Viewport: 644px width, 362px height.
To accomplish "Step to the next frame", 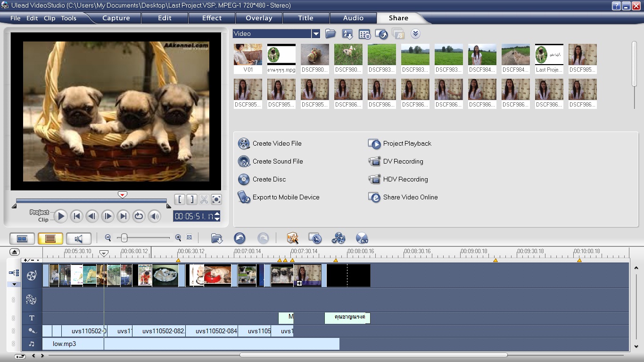I will pos(107,216).
